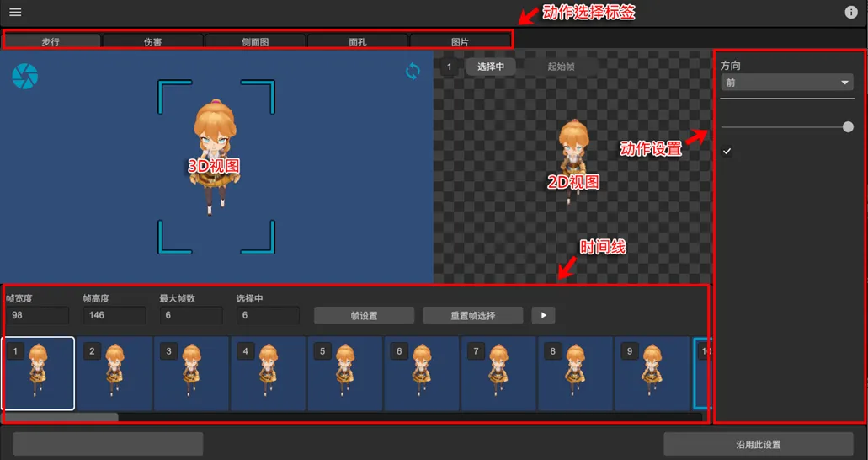Toggle the 选择中 button in 2D view
This screenshot has height=460, width=868.
[490, 67]
